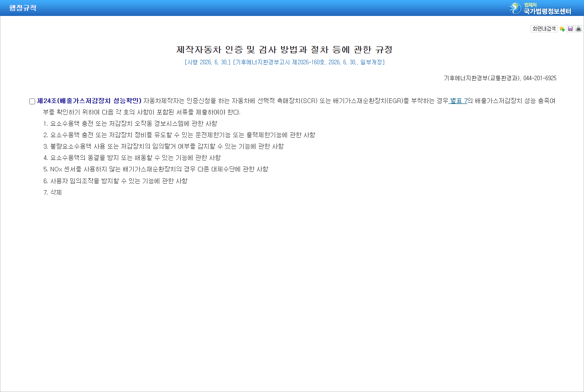This screenshot has width=584, height=392.
Task: Open the 기후에너지환경부고시 제2026-160호 notice link
Action: [309, 62]
